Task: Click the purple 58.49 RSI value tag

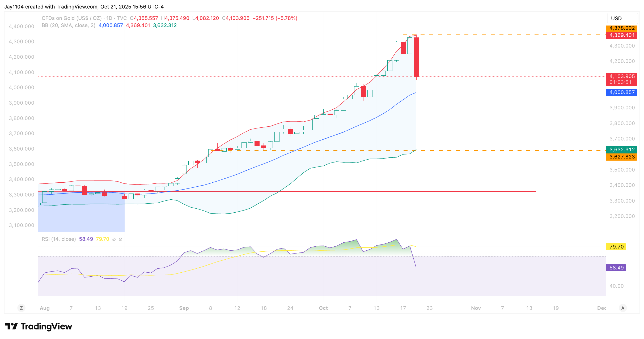Action: click(616, 268)
